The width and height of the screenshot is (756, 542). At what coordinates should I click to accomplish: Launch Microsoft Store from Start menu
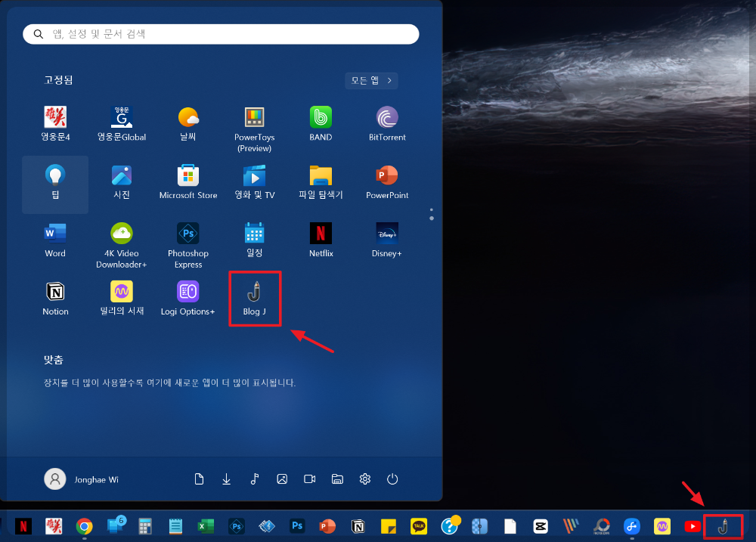(x=188, y=182)
